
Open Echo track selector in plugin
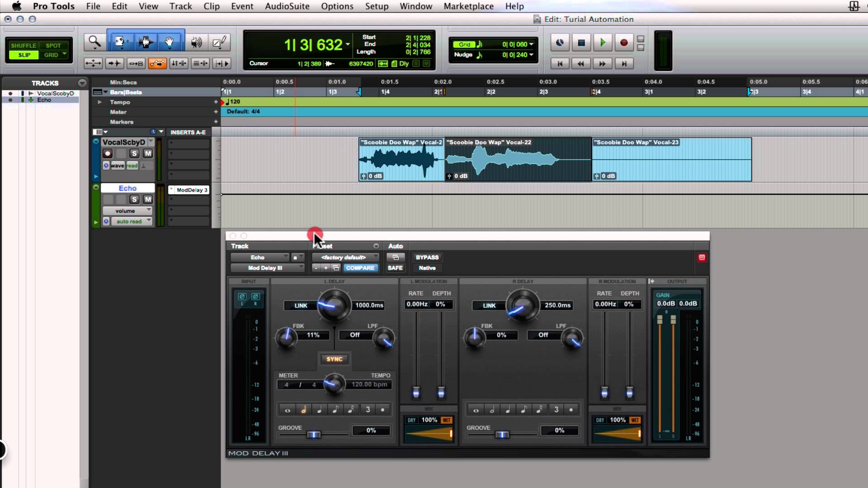(259, 258)
